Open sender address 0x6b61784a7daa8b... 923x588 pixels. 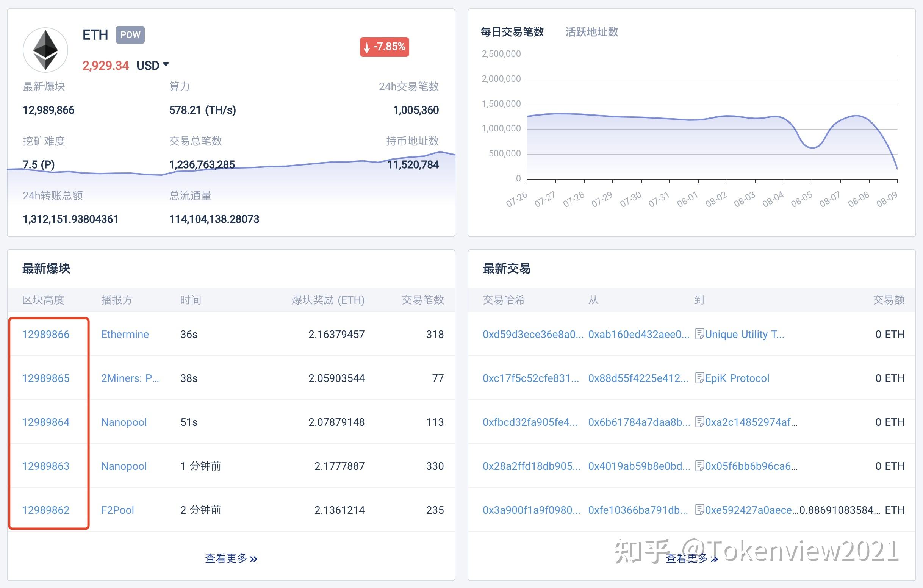coord(639,422)
